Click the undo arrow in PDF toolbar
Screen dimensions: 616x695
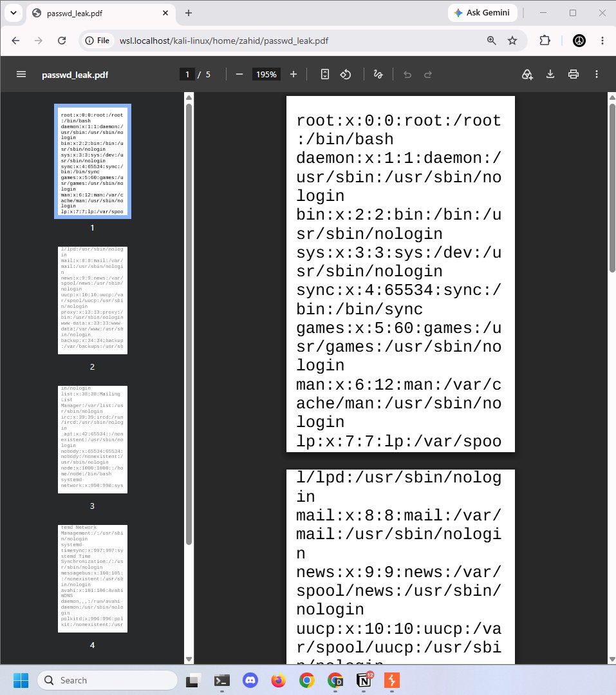coord(407,75)
